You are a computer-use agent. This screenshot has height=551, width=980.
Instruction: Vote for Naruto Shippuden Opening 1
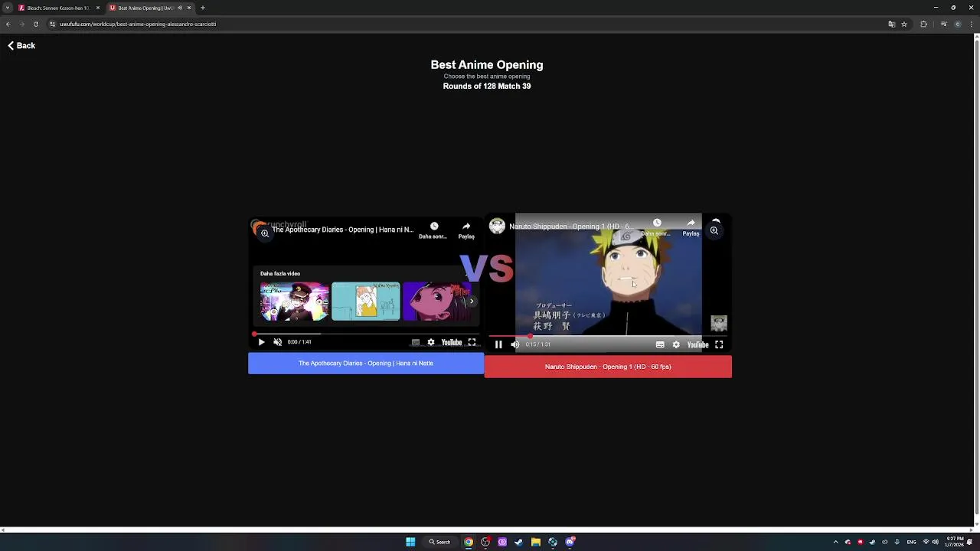608,367
